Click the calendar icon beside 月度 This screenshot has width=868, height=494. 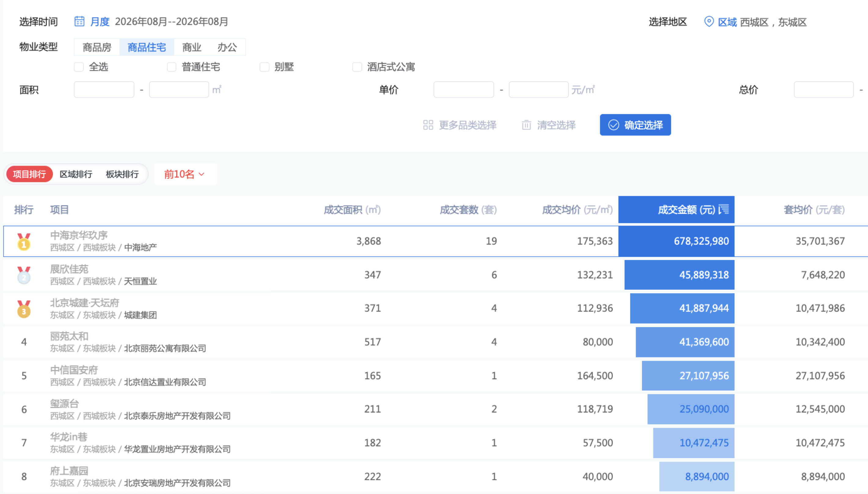pyautogui.click(x=79, y=21)
